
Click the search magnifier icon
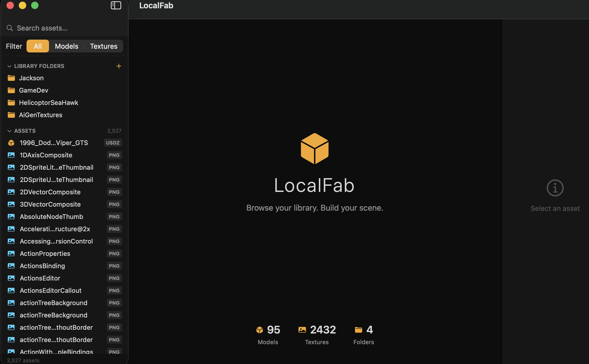point(10,28)
